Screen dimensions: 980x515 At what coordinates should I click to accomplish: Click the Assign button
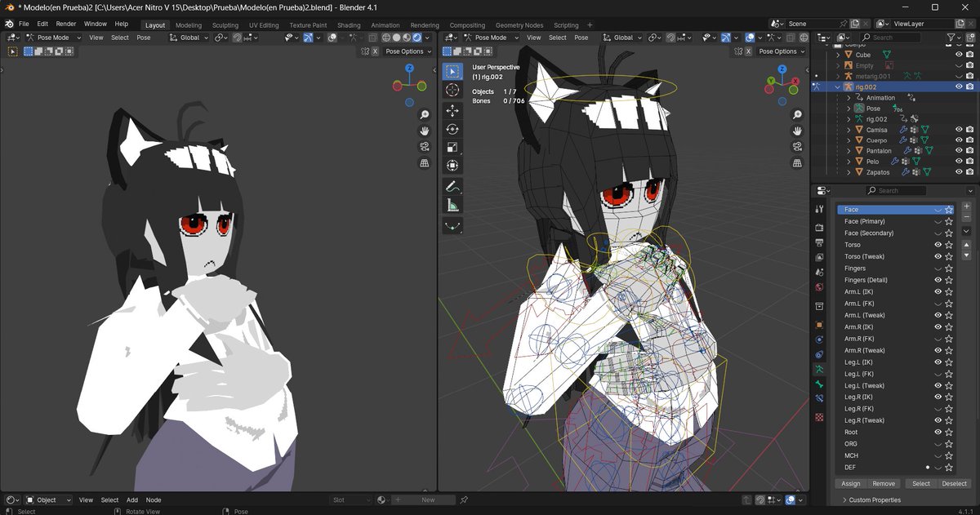[851, 483]
